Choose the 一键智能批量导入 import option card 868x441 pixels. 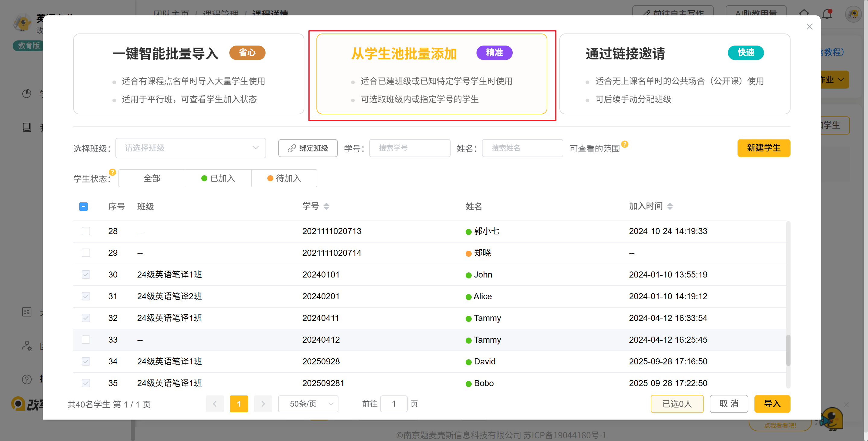[189, 74]
